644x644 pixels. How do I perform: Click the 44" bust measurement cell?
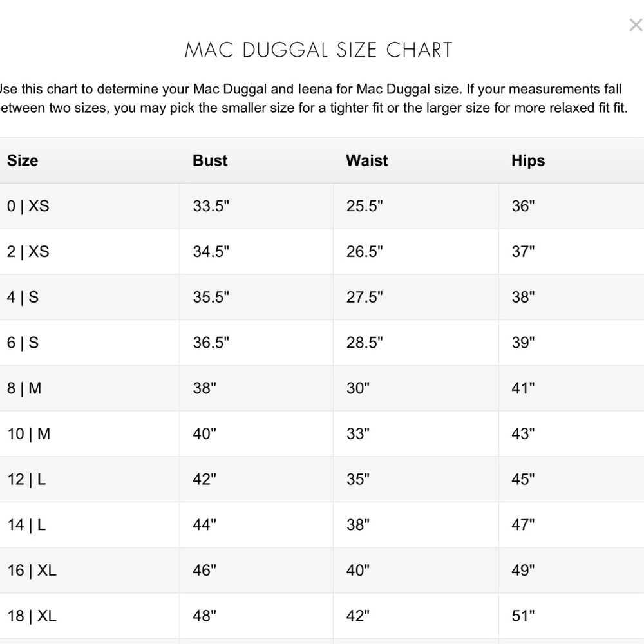pyautogui.click(x=204, y=526)
